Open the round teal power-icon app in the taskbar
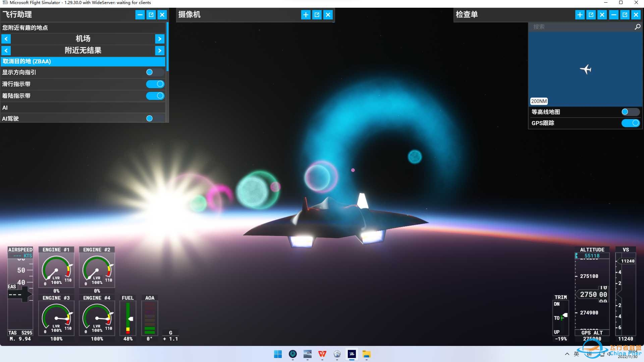This screenshot has height=362, width=644. pos(293,354)
